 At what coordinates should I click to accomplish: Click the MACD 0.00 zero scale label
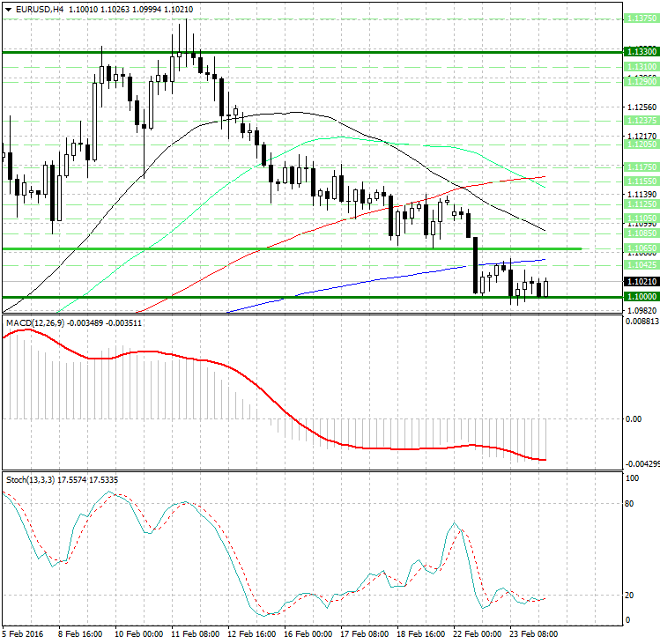coord(634,419)
